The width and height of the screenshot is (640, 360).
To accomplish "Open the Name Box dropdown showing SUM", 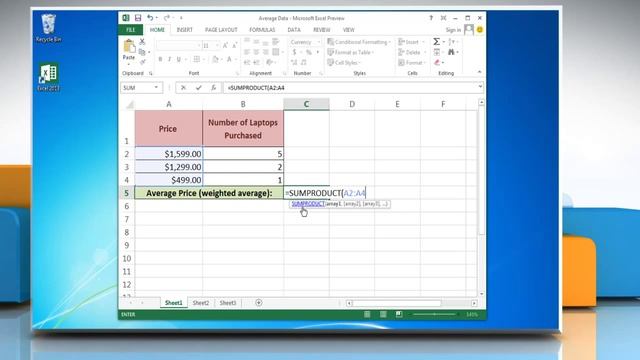I will [156, 88].
